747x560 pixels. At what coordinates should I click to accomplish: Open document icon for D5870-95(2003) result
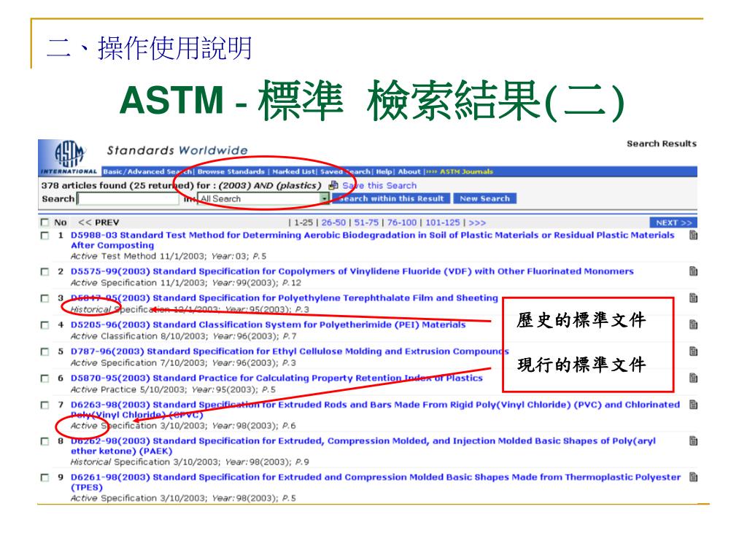coord(693,378)
